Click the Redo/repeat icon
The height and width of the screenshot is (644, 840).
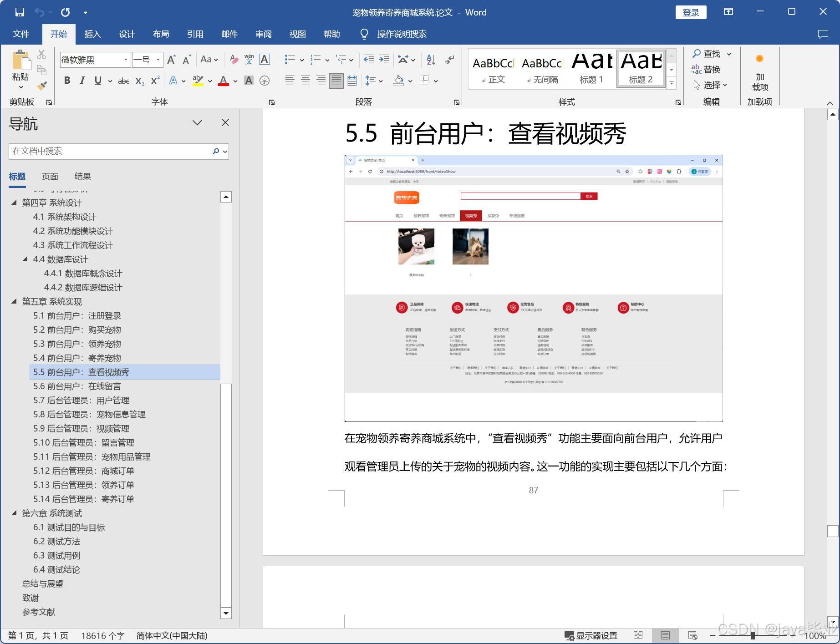pyautogui.click(x=66, y=12)
